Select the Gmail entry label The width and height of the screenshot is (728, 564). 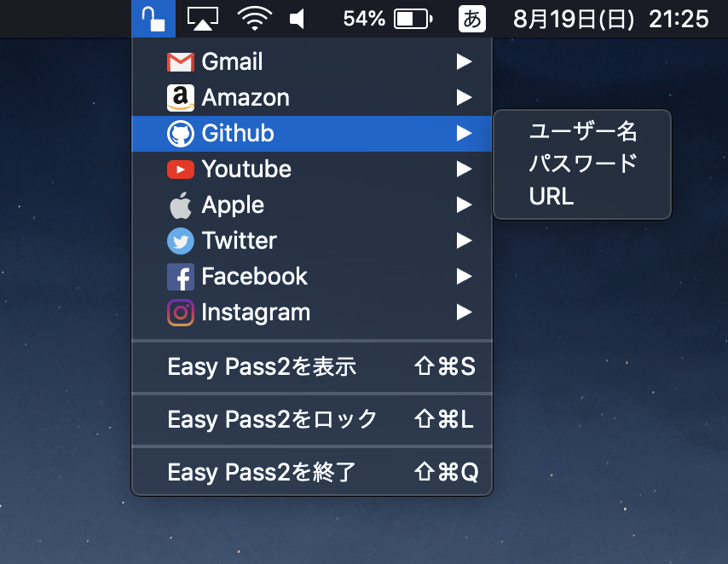point(232,61)
